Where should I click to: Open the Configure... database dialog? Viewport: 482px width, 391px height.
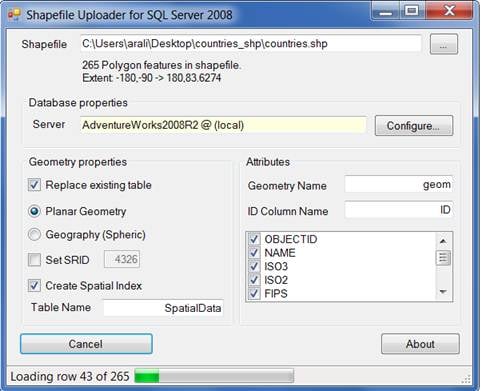(x=414, y=126)
